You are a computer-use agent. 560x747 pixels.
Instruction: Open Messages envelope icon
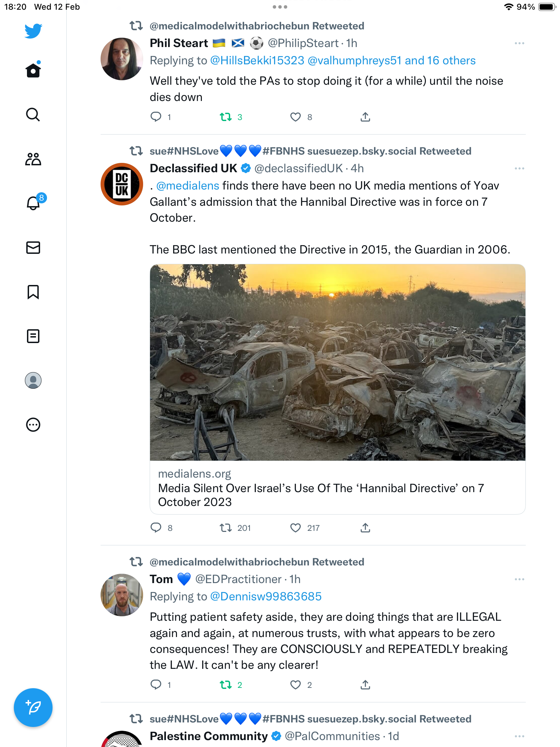(x=33, y=248)
